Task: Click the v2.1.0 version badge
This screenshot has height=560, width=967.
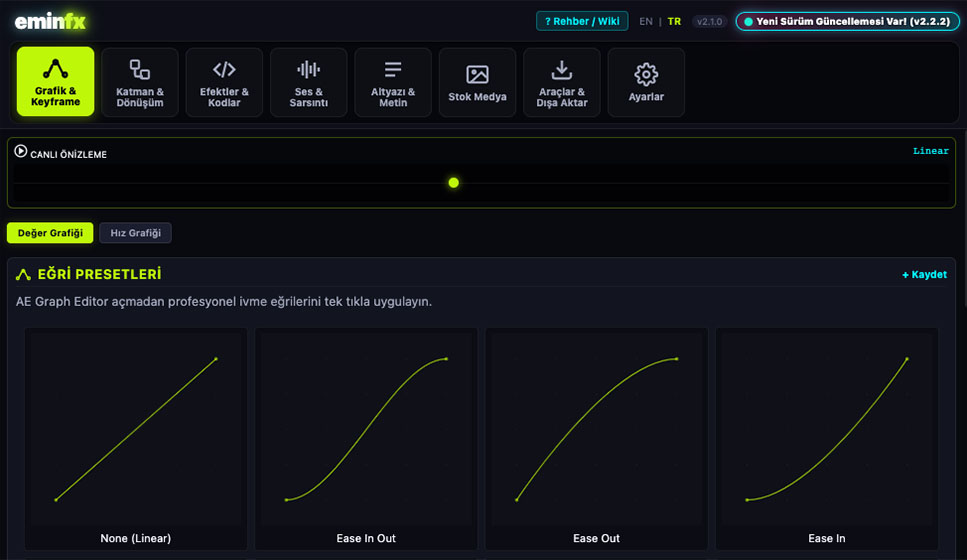Action: click(x=709, y=22)
